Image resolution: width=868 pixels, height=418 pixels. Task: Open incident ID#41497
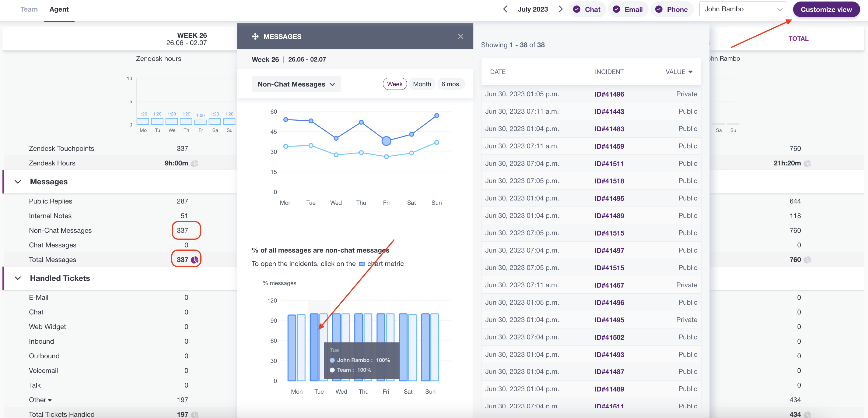coord(609,250)
